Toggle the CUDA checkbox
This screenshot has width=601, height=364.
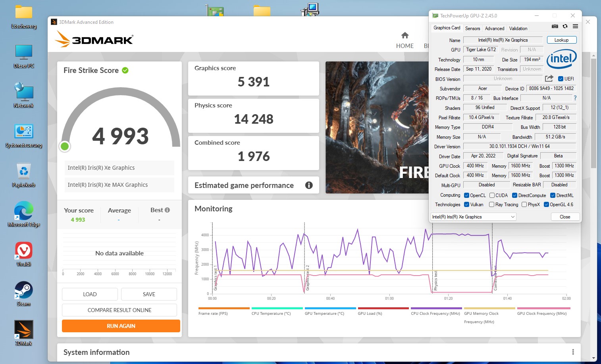492,195
